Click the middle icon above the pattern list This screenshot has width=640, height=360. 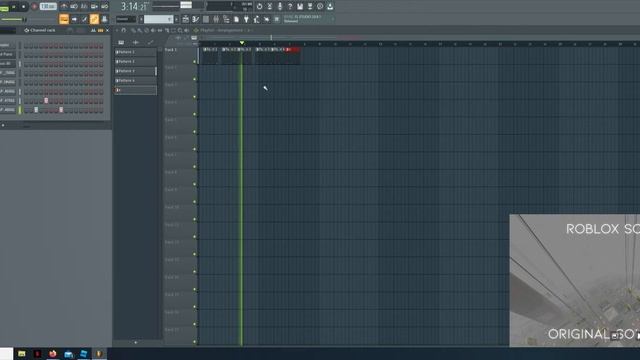tap(136, 42)
